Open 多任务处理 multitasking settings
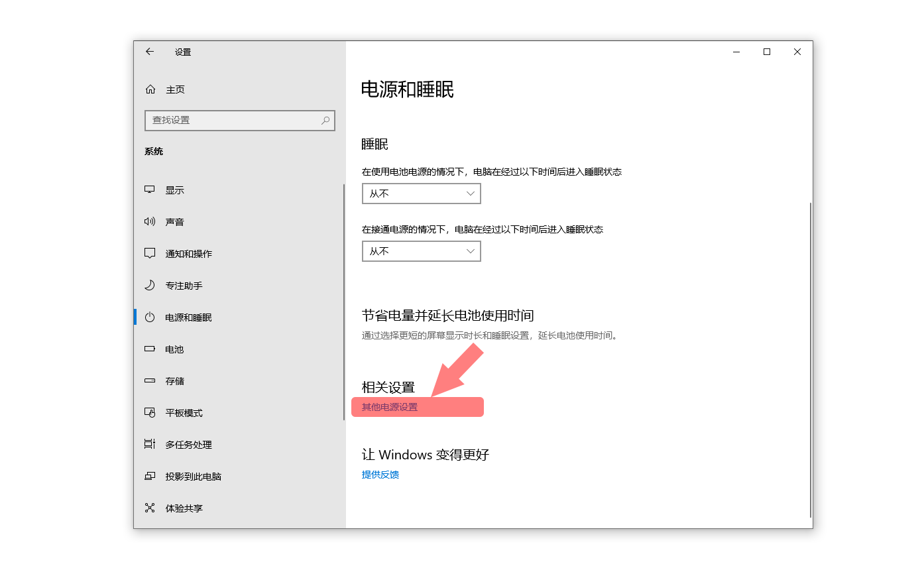924x574 pixels. coord(150,444)
